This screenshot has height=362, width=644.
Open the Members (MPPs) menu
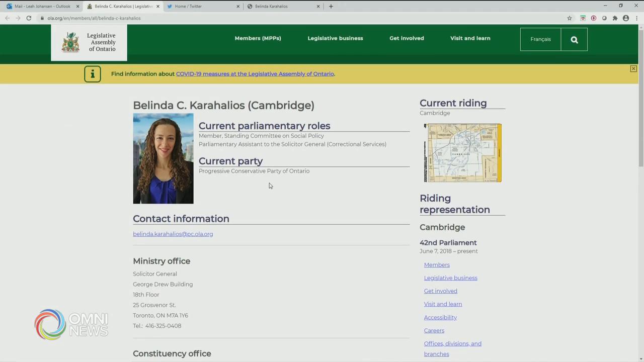click(258, 38)
